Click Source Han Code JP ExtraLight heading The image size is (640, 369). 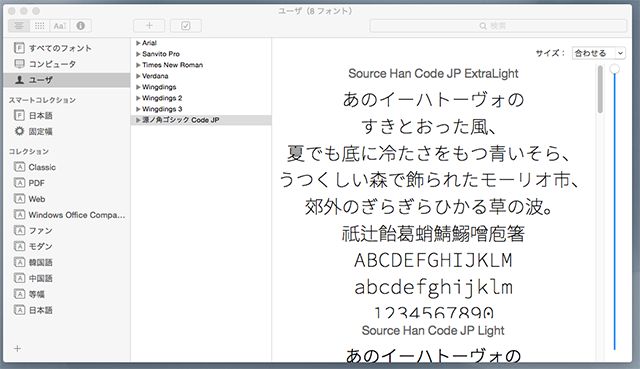433,73
